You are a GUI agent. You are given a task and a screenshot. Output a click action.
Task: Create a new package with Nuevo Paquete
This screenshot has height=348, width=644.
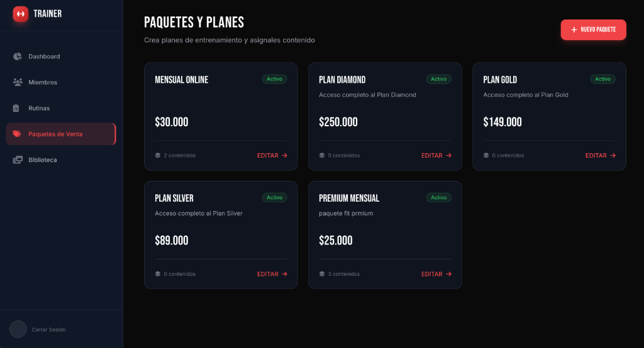(x=593, y=30)
